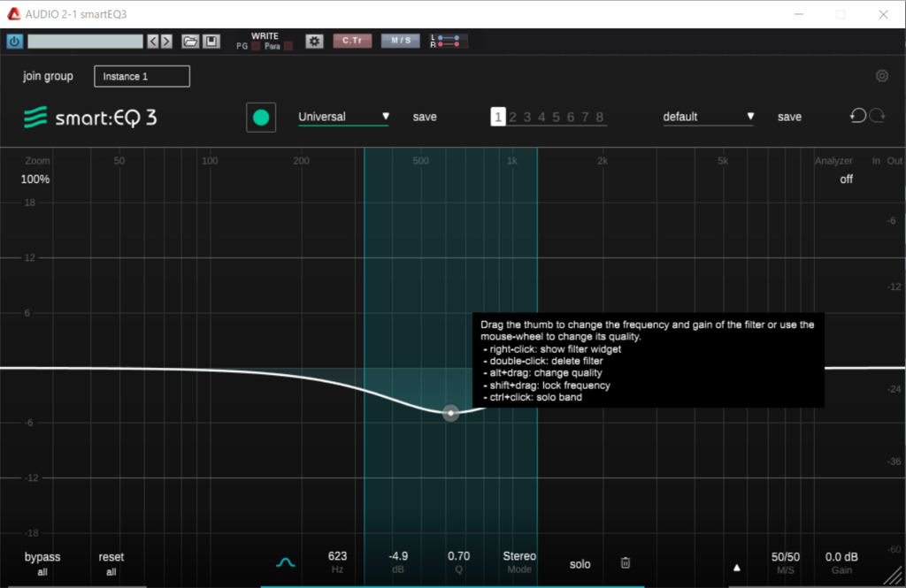Image resolution: width=906 pixels, height=588 pixels.
Task: Open the Stereo Mode selector
Action: pyautogui.click(x=519, y=556)
